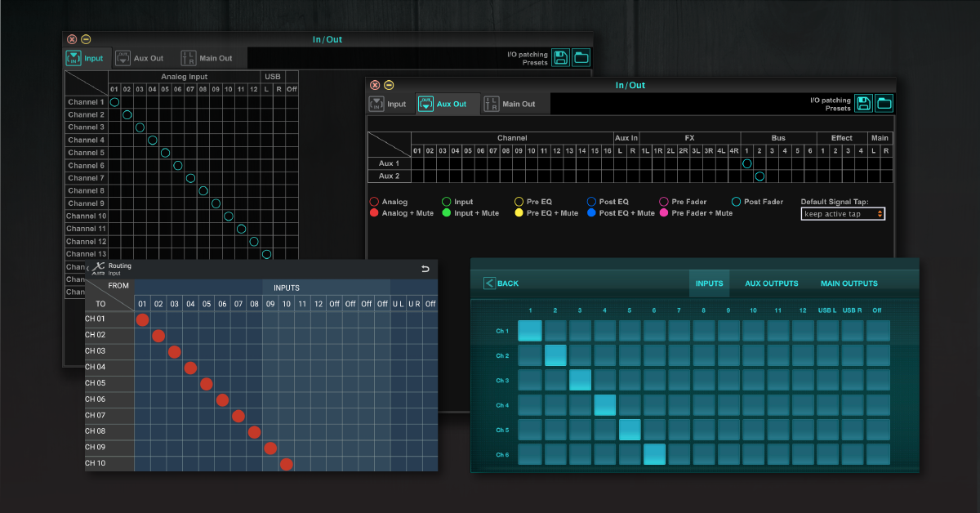Screen dimensions: 980x513
Task: Toggle Ch 6 input 6 cell in teal grid
Action: click(655, 454)
